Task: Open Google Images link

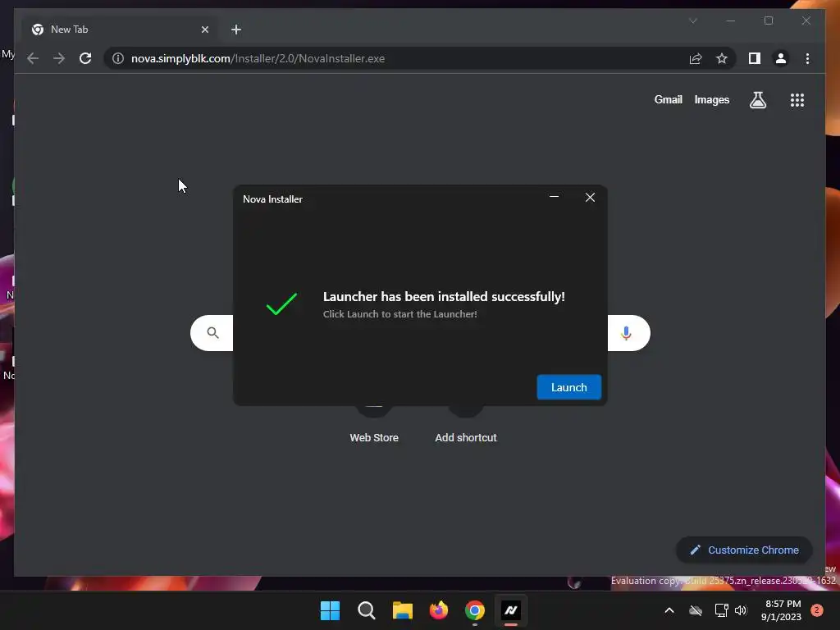Action: click(711, 99)
